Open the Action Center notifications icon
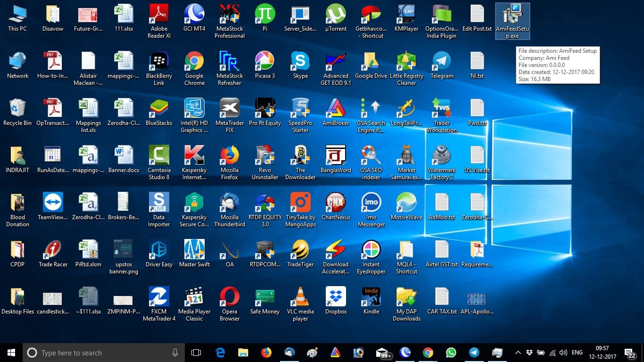Screen dimensions: 644x362 tap(630, 353)
